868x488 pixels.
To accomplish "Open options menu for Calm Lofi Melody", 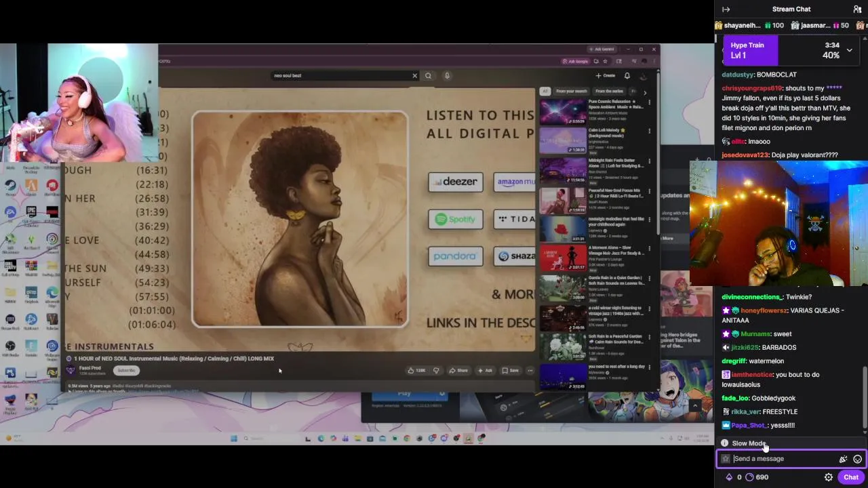I will pyautogui.click(x=649, y=132).
